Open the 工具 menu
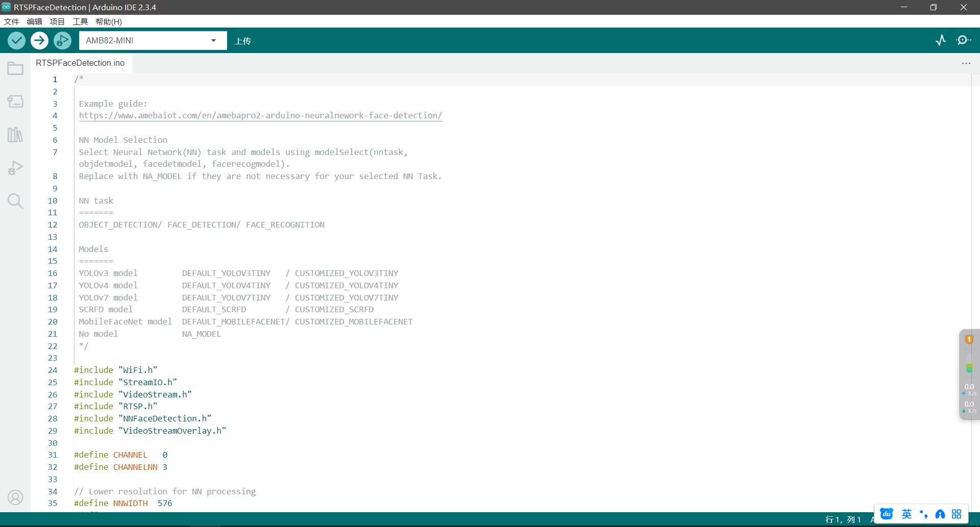 tap(80, 21)
